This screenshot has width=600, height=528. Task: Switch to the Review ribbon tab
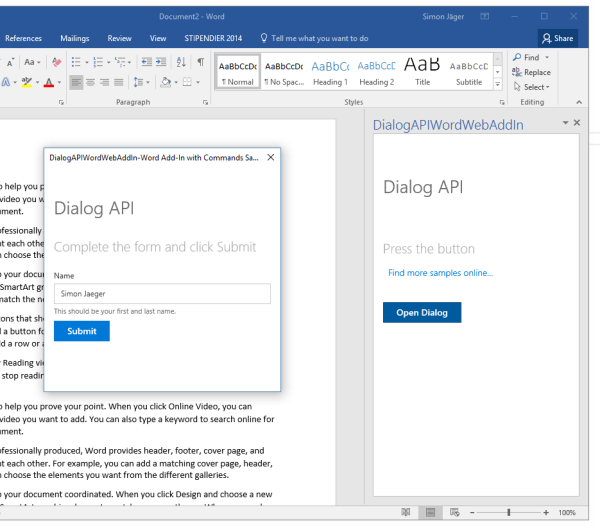coord(119,38)
